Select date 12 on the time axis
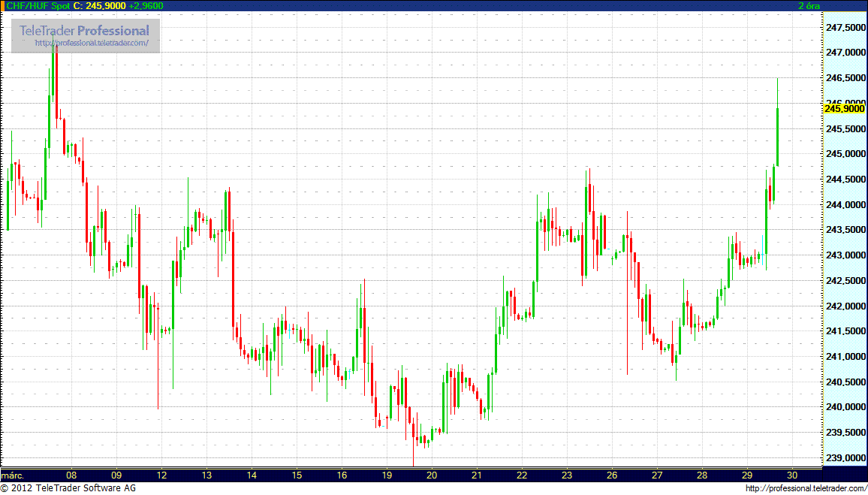Screen dimensions: 868x495 click(x=161, y=475)
